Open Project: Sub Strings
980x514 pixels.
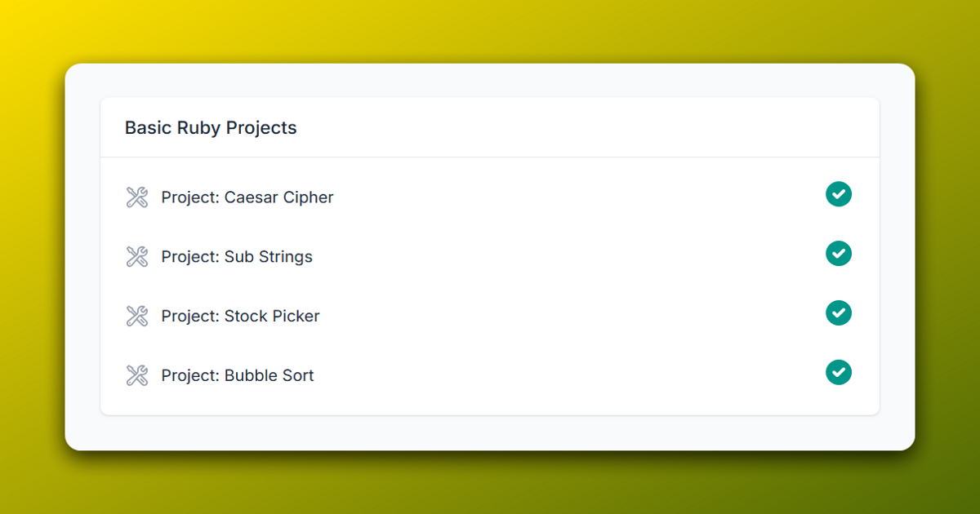click(x=237, y=256)
